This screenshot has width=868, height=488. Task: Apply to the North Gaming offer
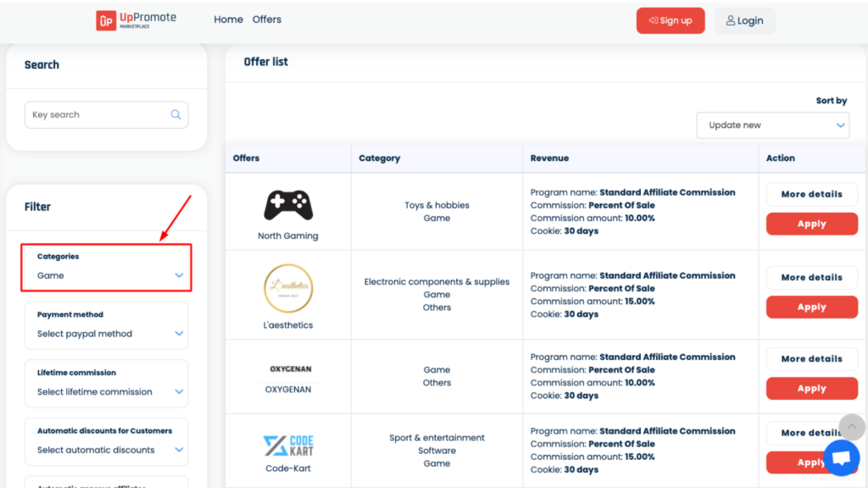(x=811, y=224)
